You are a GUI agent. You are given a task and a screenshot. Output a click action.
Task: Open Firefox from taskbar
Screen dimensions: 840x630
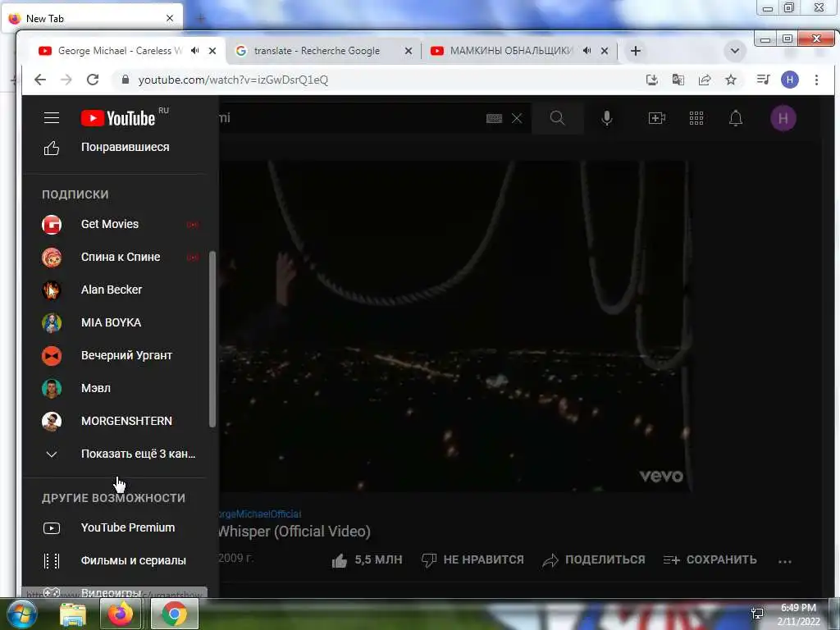coord(121,614)
